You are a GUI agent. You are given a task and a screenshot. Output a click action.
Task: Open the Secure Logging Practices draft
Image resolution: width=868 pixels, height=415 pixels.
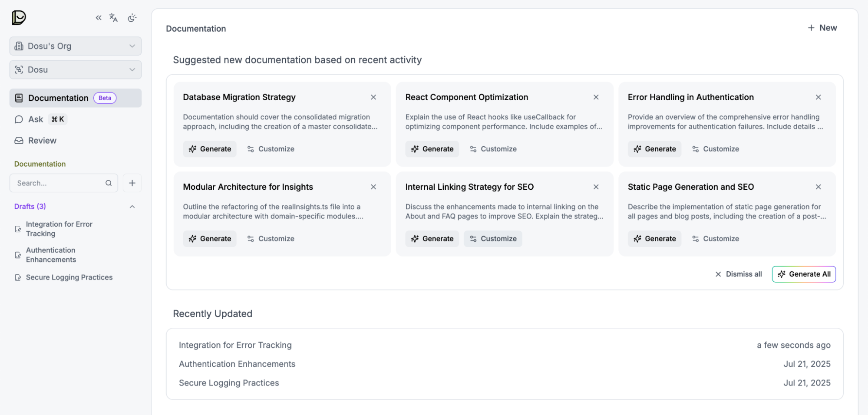[69, 277]
